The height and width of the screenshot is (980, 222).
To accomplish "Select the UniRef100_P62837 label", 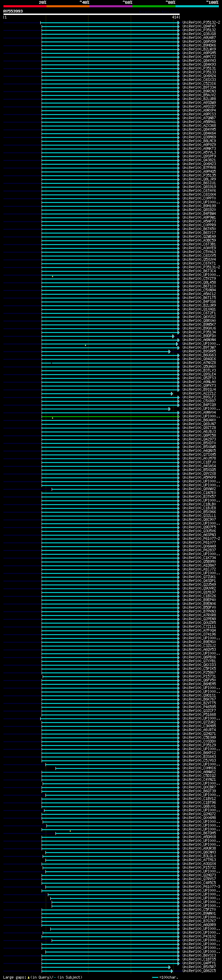I will tap(199, 550).
